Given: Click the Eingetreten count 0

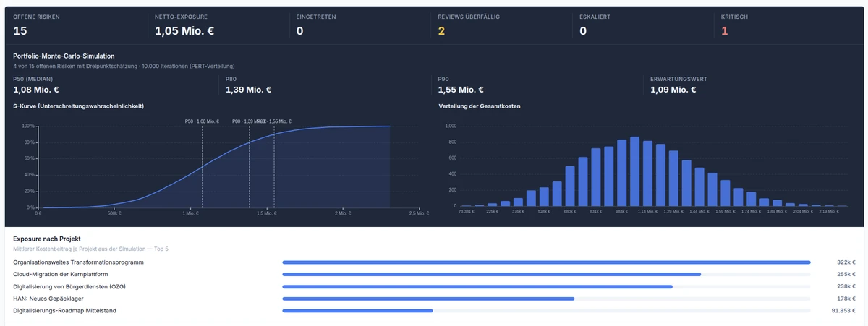Looking at the screenshot, I should (x=299, y=30).
